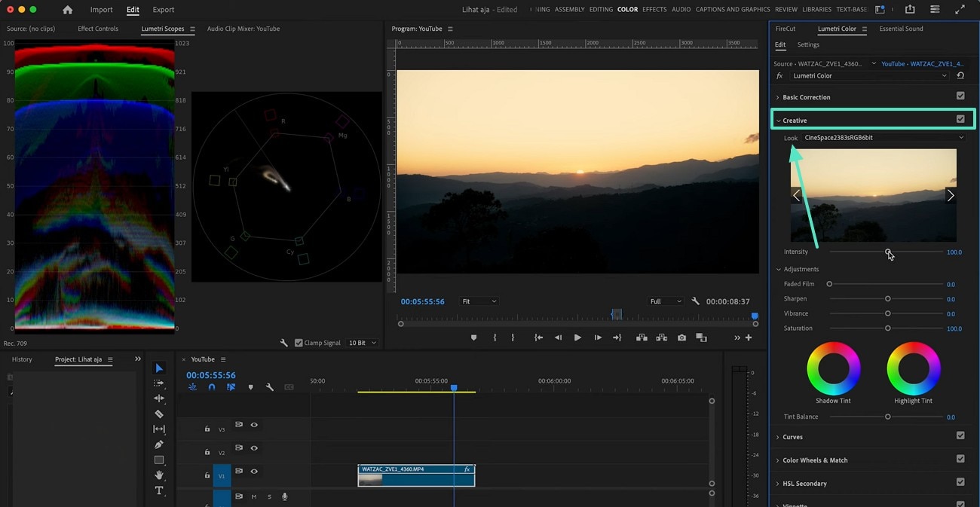
Task: Click the Intensity slider handle
Action: pyautogui.click(x=888, y=252)
